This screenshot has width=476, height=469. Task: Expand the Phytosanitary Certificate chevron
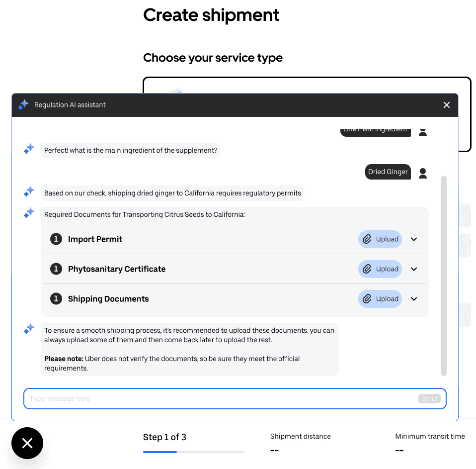[x=414, y=269]
